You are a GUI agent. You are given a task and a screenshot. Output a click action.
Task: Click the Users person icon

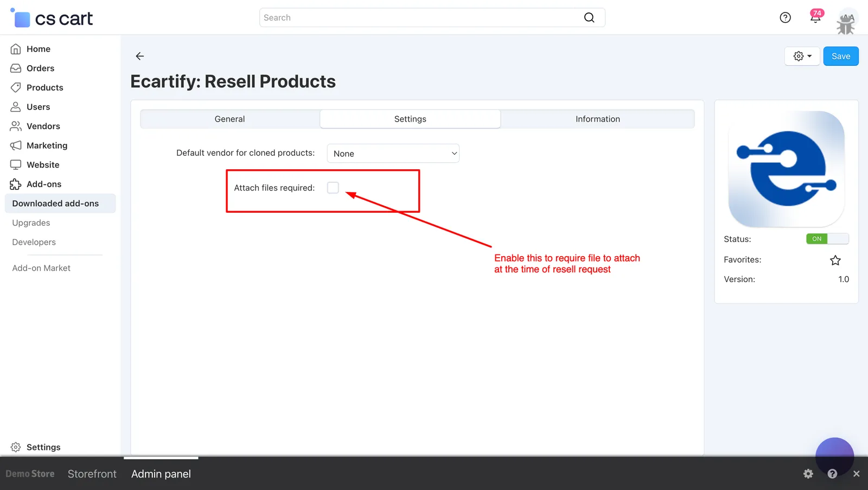coord(16,107)
